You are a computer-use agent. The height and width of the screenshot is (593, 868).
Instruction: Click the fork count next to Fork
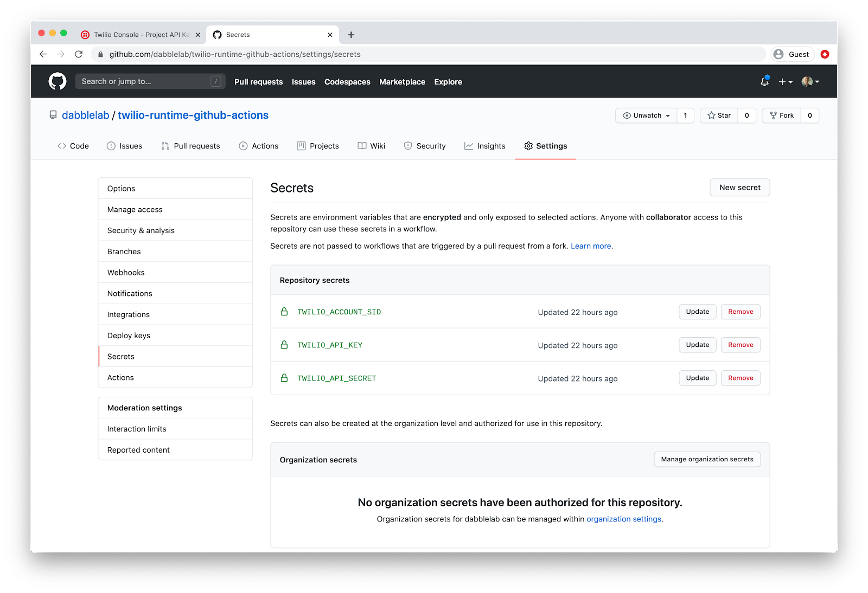point(809,115)
